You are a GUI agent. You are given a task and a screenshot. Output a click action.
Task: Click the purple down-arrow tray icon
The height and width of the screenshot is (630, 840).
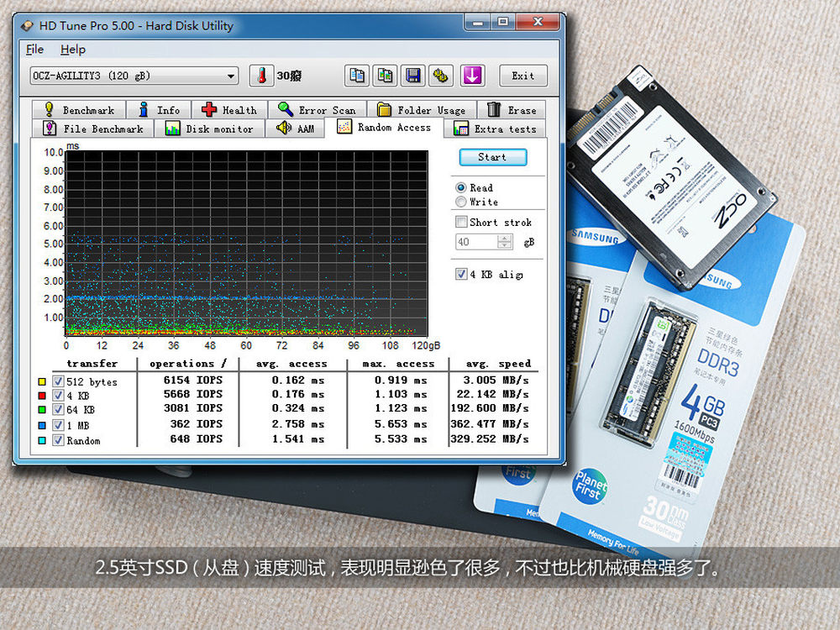coord(472,76)
